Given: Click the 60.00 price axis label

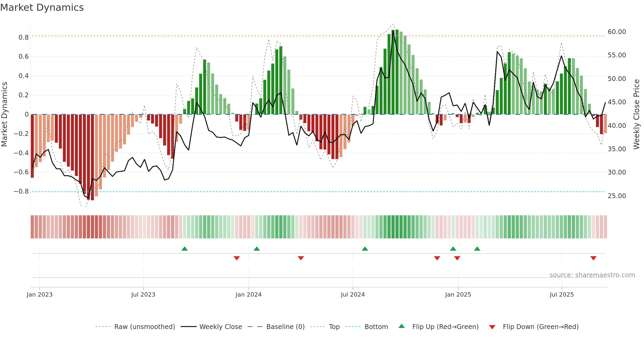Looking at the screenshot, I should click(x=617, y=32).
